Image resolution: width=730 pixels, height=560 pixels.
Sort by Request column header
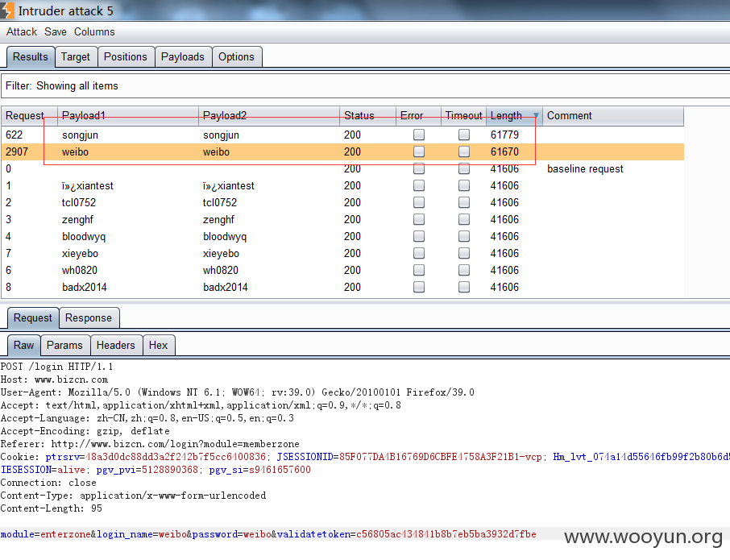(x=29, y=115)
